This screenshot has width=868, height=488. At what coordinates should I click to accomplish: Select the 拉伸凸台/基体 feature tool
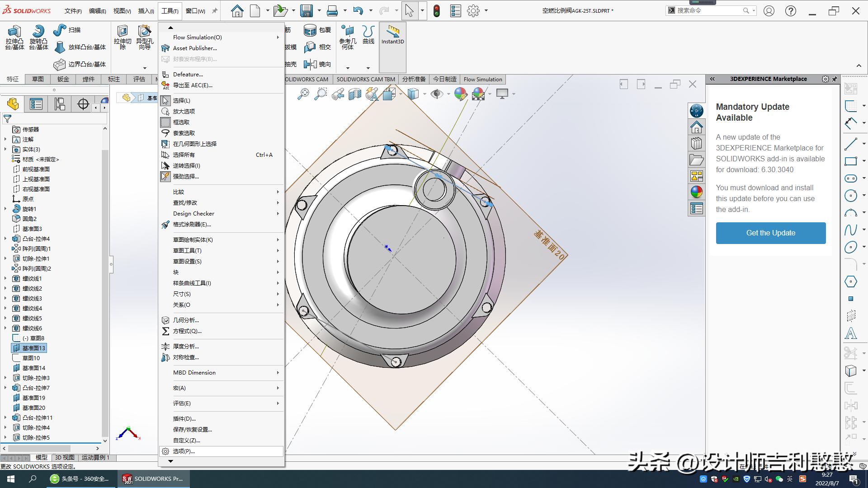pyautogui.click(x=14, y=38)
